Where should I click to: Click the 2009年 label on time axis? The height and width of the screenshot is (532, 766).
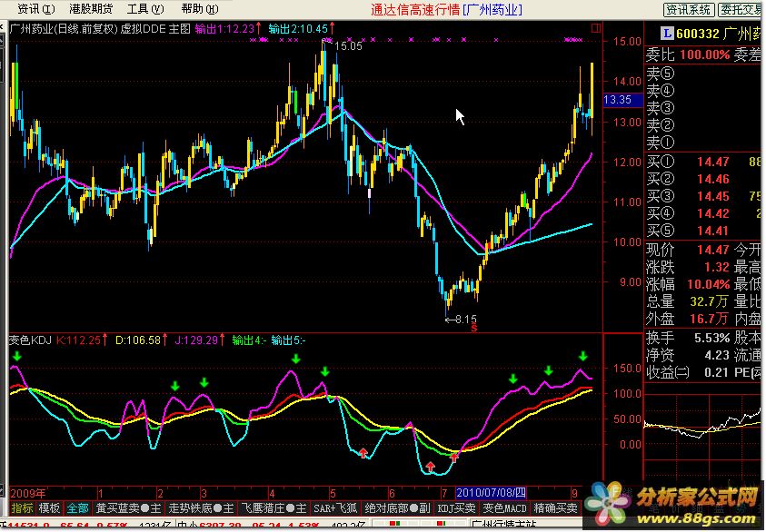point(28,493)
